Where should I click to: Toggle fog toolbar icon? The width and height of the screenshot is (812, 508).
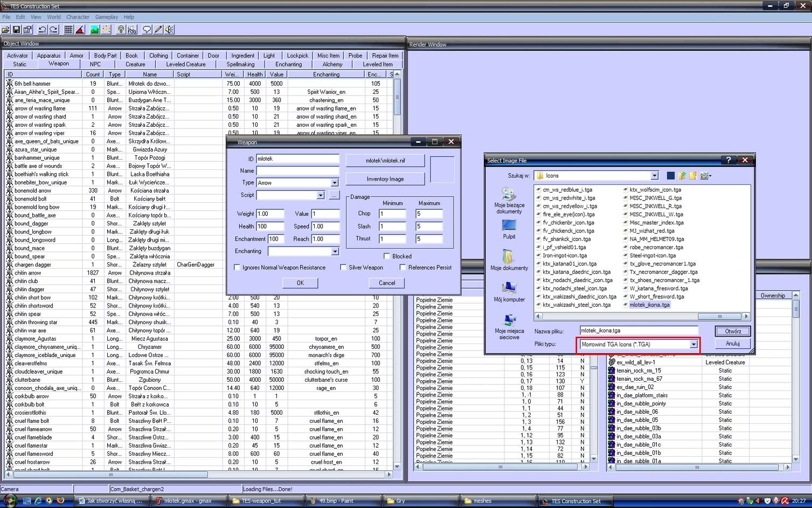132,30
